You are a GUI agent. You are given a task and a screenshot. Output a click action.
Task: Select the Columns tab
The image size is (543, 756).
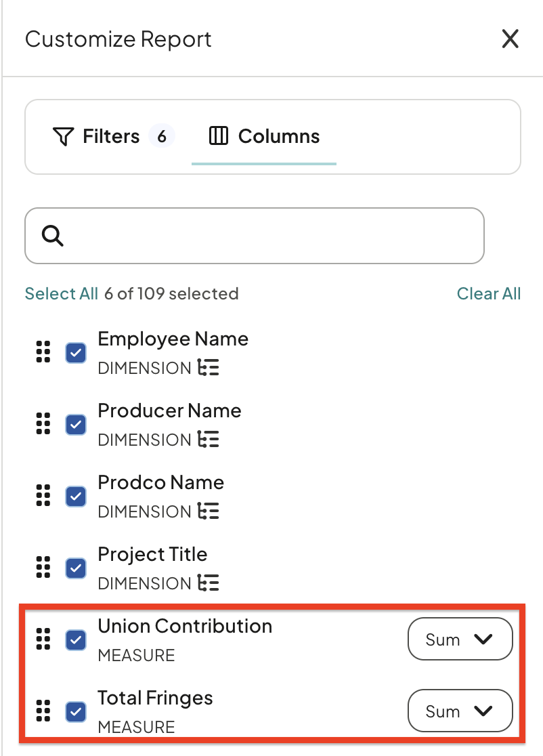pyautogui.click(x=264, y=136)
